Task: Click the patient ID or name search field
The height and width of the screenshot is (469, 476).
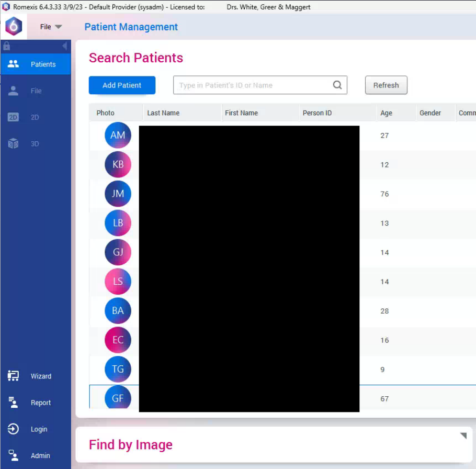Action: (x=254, y=85)
